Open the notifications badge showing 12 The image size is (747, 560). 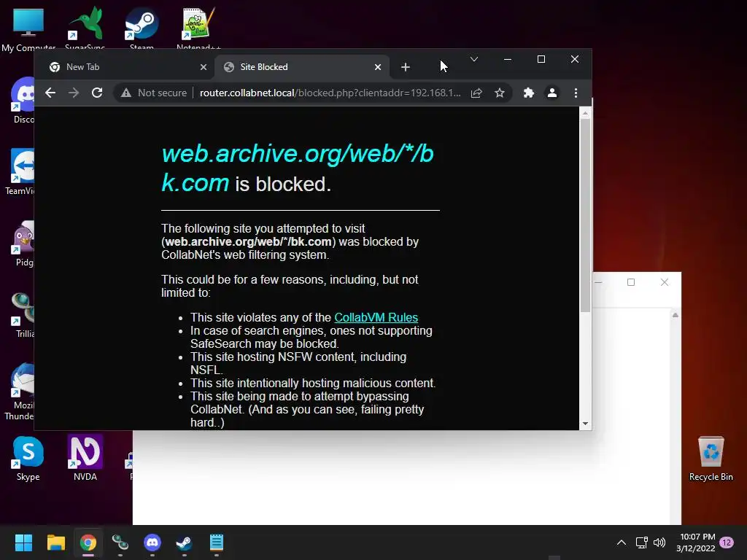click(x=727, y=542)
